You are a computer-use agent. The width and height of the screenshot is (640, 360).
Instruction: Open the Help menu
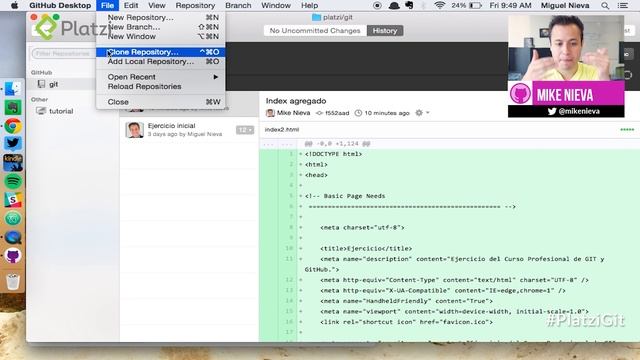(309, 5)
